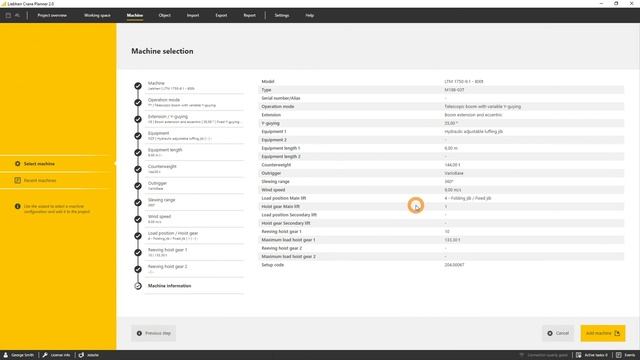This screenshot has height=360, width=640.
Task: Click the Outrigger step check icon
Action: 138,186
